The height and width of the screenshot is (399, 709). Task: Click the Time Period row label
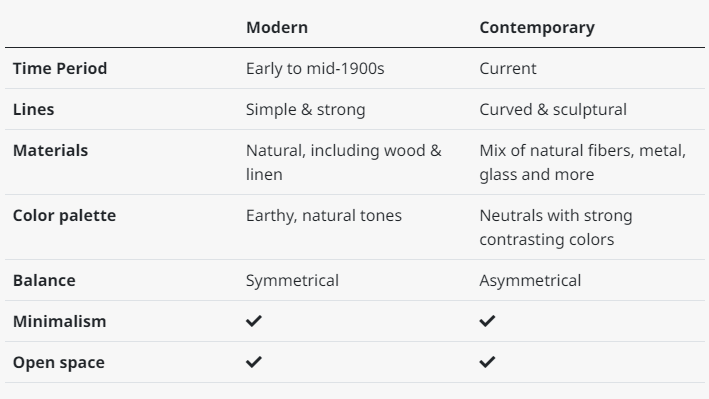pos(60,68)
